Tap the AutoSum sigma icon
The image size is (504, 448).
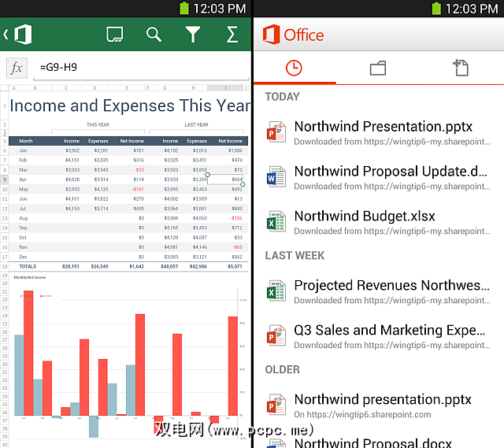pos(232,35)
